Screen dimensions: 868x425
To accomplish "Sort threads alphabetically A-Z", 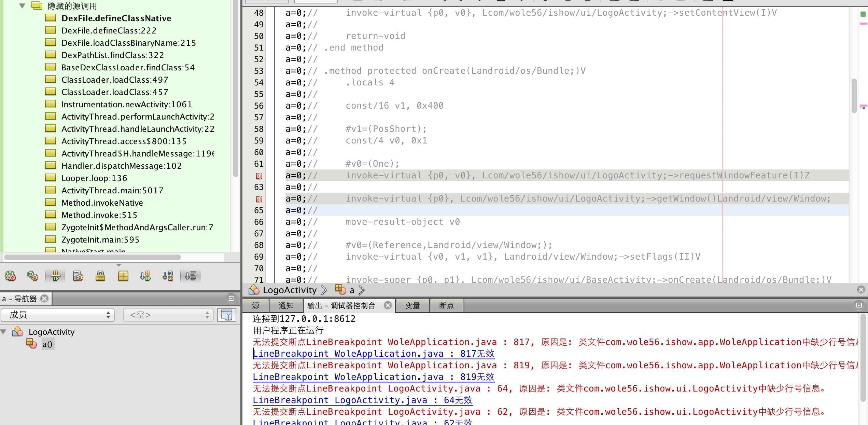I will [168, 276].
